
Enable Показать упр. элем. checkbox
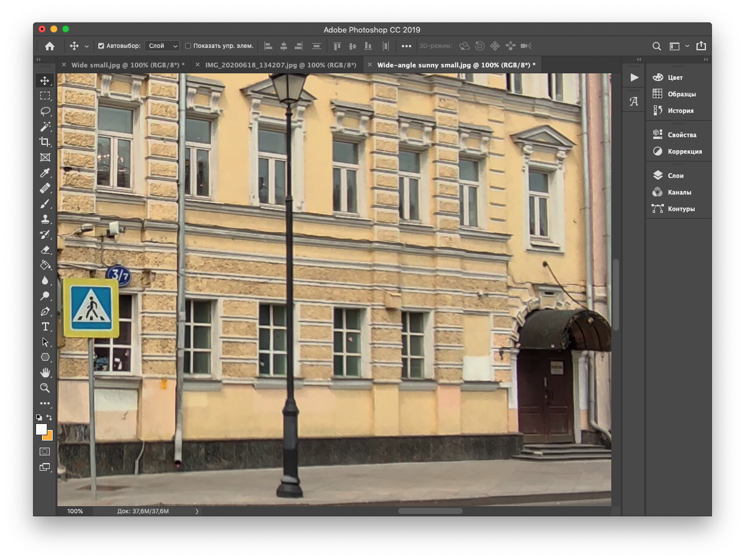coord(188,46)
